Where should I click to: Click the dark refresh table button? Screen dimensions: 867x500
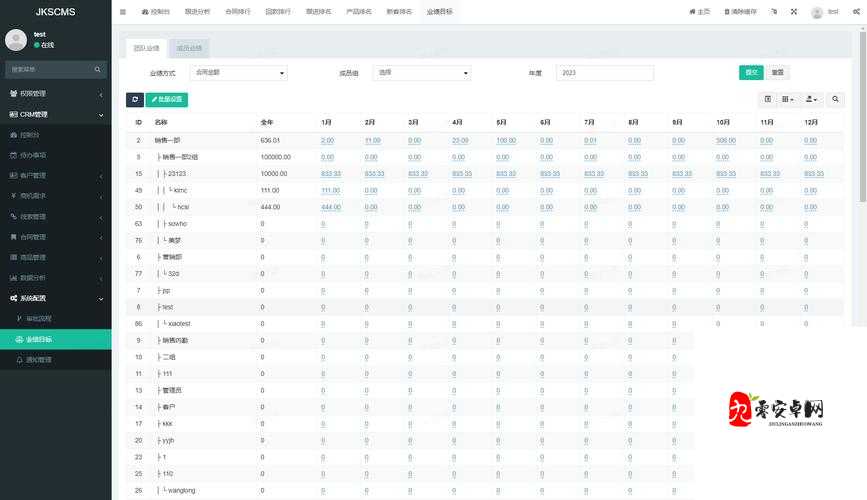click(135, 99)
